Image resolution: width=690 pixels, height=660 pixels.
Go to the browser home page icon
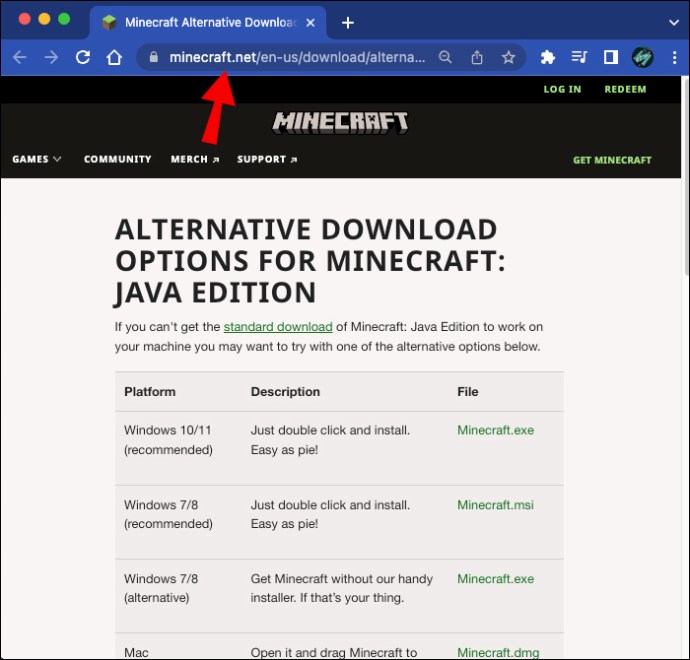[x=114, y=57]
